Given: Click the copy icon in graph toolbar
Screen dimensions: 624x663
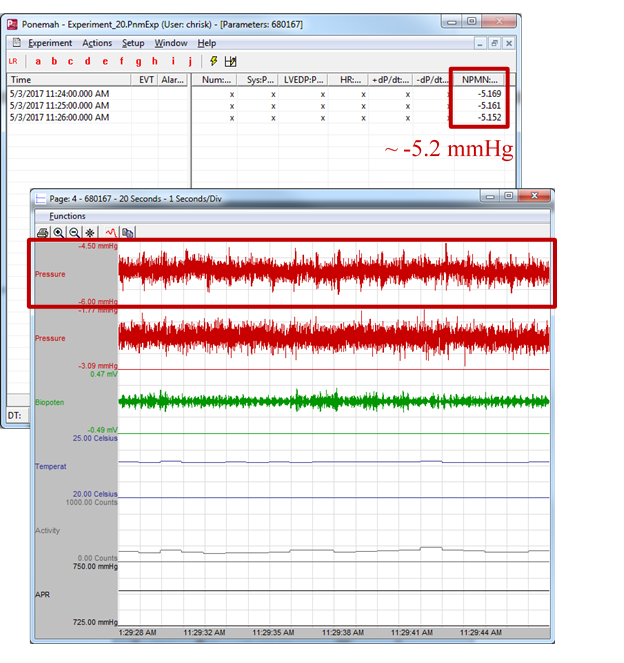Looking at the screenshot, I should (127, 231).
